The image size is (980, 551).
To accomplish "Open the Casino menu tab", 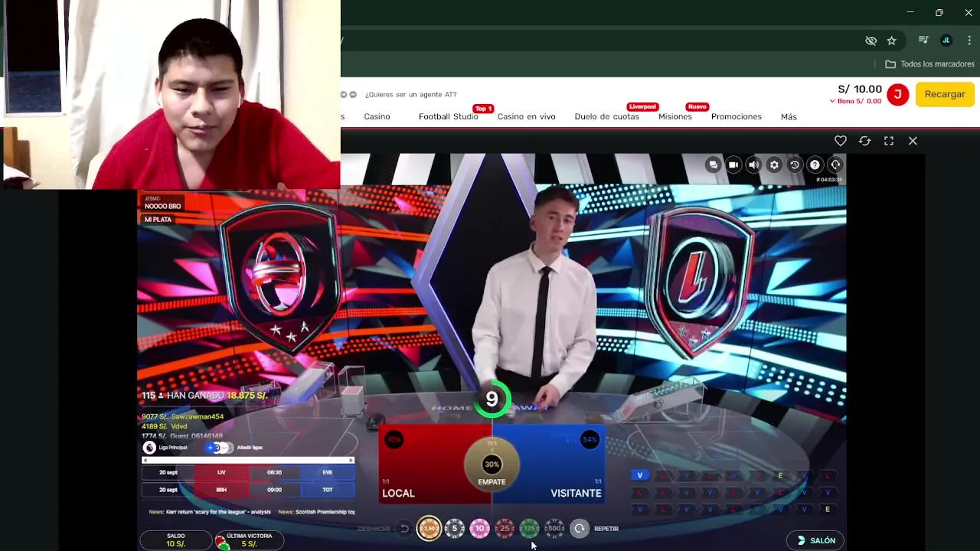I will click(x=377, y=116).
